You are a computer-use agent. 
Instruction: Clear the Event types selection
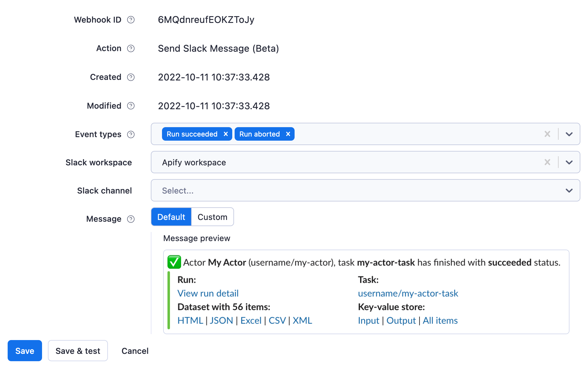tap(548, 134)
